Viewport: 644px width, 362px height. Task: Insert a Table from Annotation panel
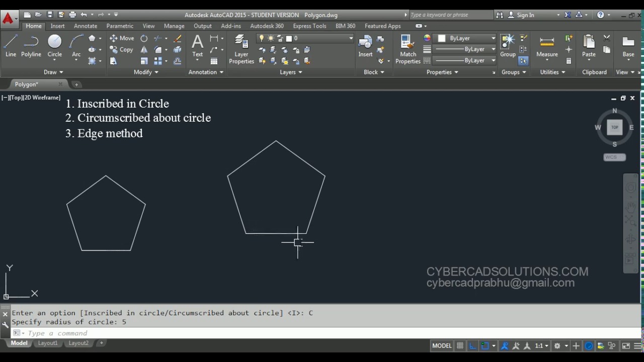[214, 61]
